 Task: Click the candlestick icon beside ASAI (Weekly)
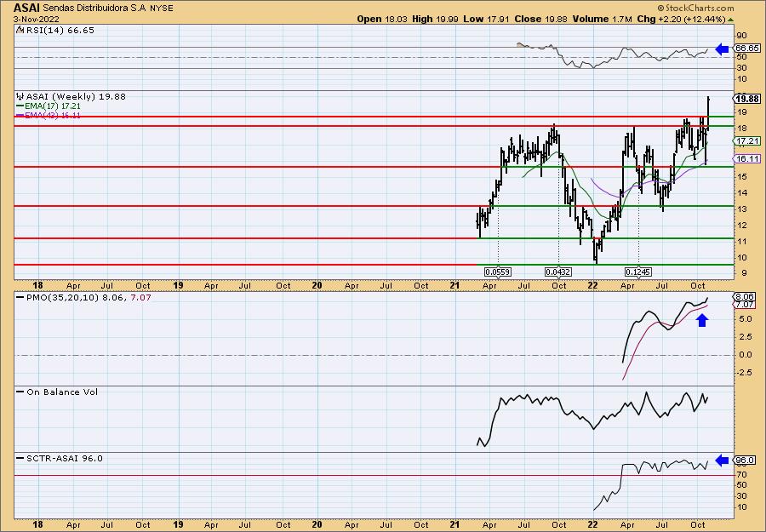tap(20, 96)
